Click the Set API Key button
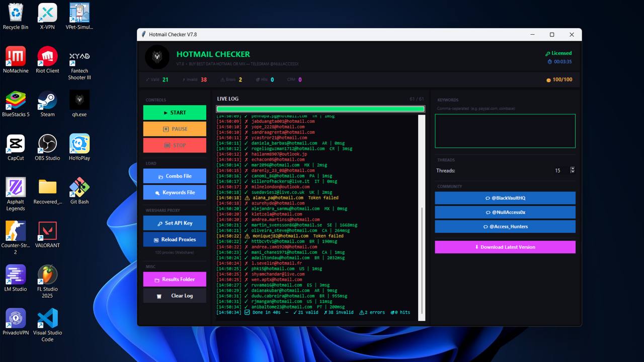 (175, 223)
